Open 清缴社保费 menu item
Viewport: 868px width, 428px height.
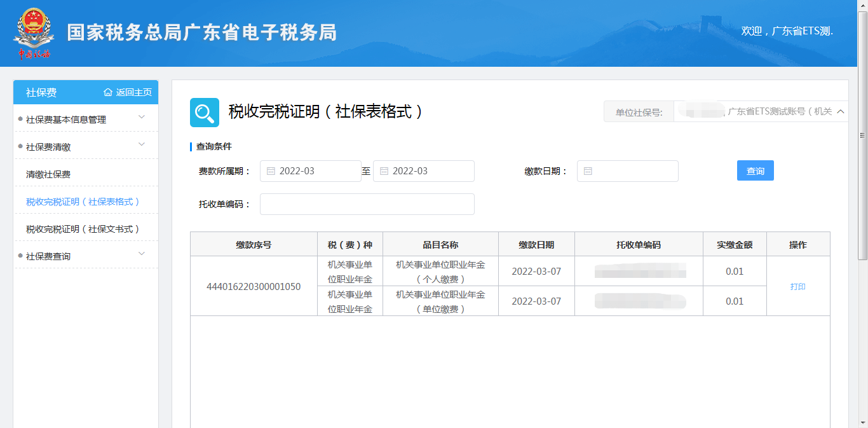click(x=48, y=174)
